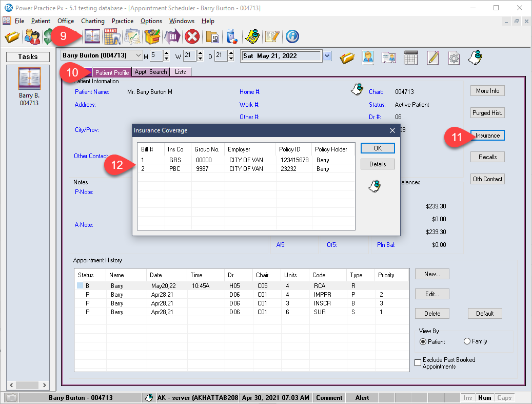Open the date picker dropdown arrow

point(327,56)
